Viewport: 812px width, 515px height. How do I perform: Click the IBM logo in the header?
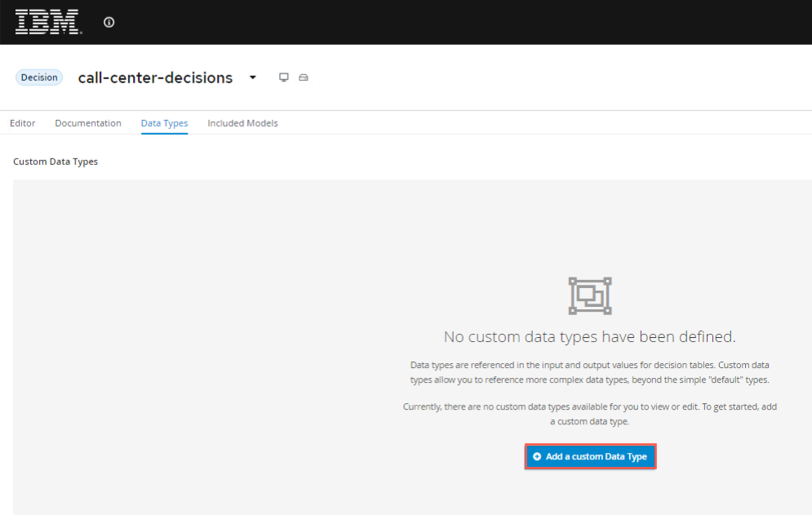[x=48, y=22]
